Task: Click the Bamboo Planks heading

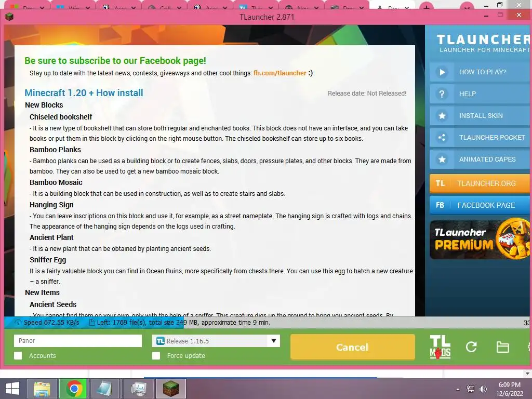Action: [x=55, y=150]
